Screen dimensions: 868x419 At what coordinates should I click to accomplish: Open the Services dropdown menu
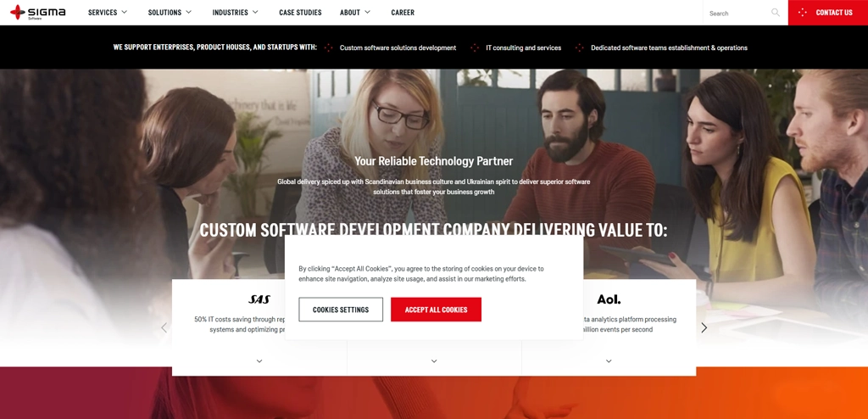click(x=108, y=12)
